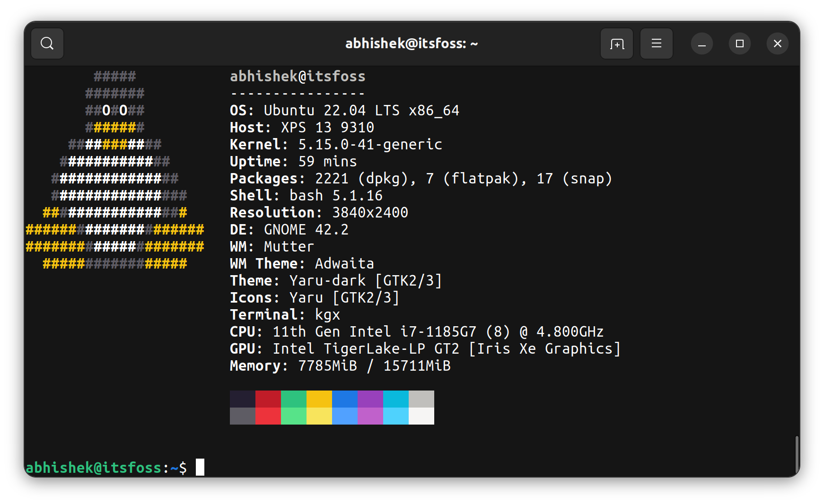Click the Resolution line 3840x2400

(x=319, y=212)
